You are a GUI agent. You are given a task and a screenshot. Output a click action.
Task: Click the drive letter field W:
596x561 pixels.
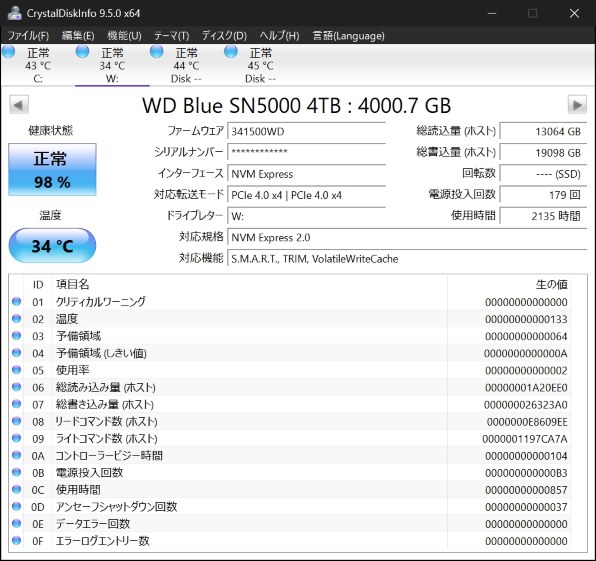pyautogui.click(x=306, y=216)
